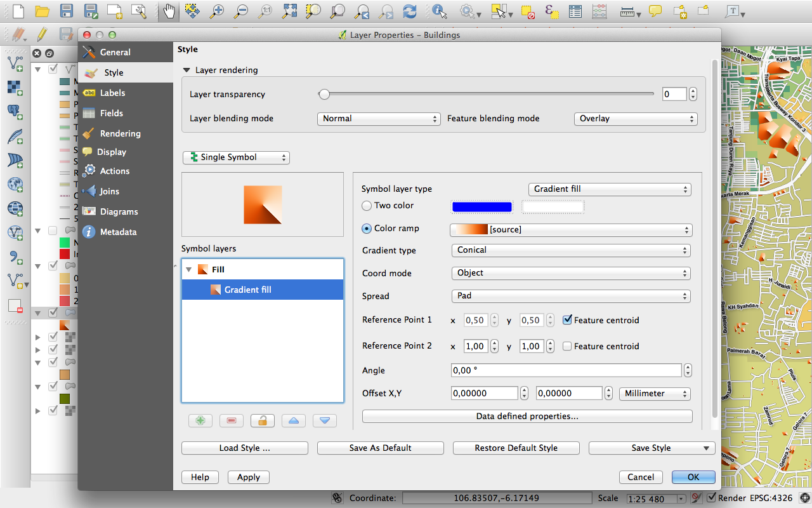Enable Feature centroid for Reference Point 2

click(x=568, y=346)
